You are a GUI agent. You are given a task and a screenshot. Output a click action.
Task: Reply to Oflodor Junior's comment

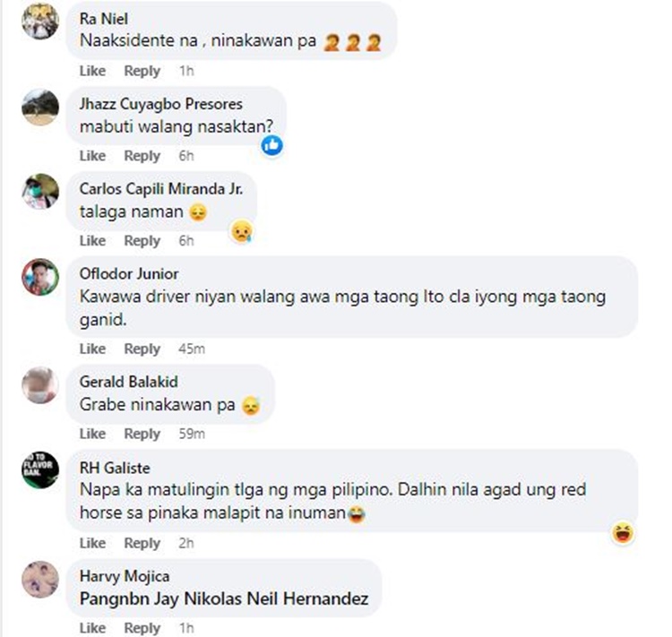(142, 349)
